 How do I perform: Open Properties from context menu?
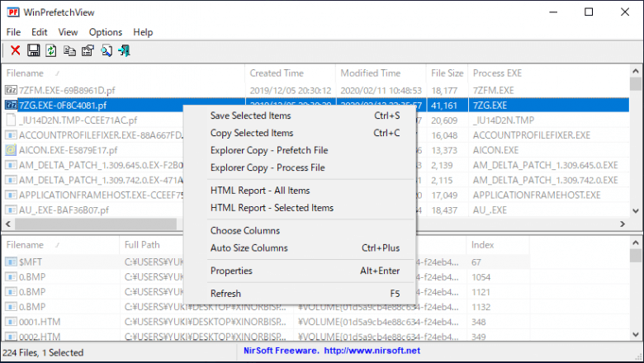tap(300, 271)
